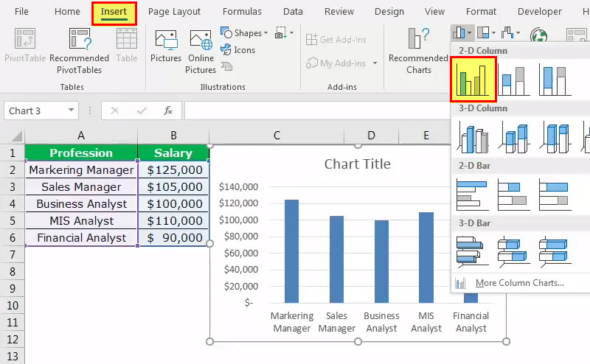This screenshot has width=590, height=364.
Task: Select the 2-D Clustered Column chart
Action: (473, 79)
